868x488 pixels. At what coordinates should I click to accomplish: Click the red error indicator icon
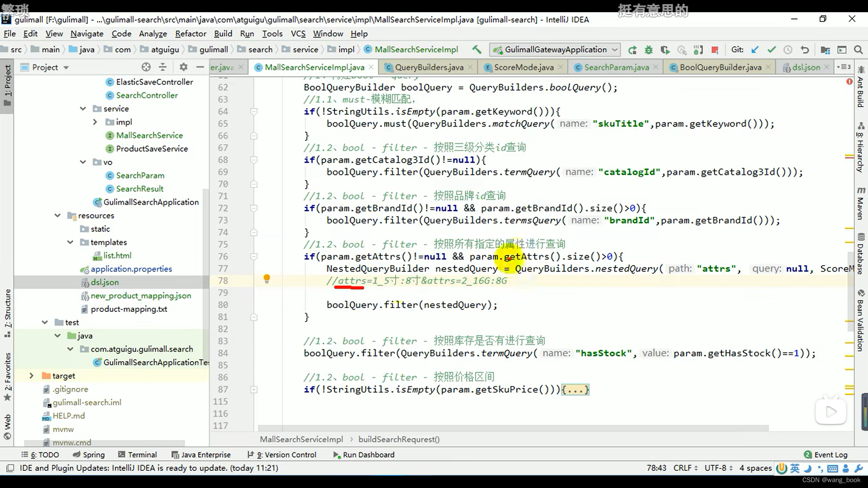pos(849,82)
